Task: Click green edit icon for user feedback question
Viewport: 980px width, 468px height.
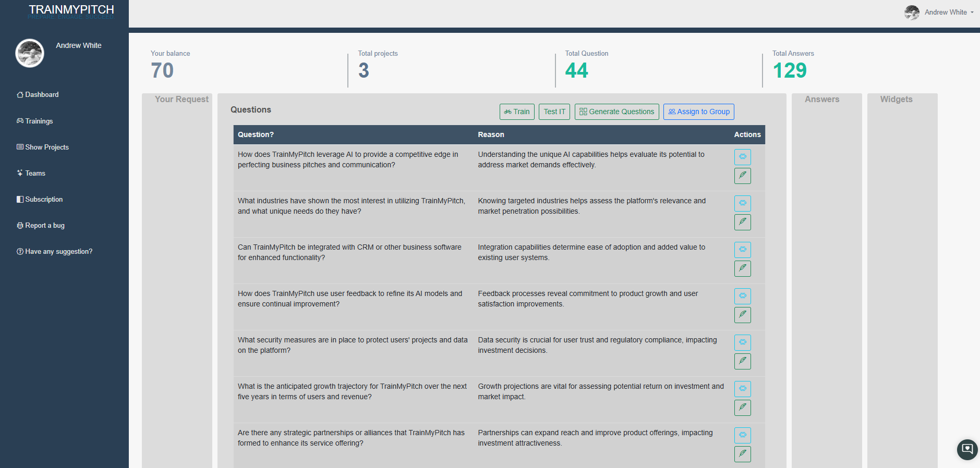Action: coord(743,315)
